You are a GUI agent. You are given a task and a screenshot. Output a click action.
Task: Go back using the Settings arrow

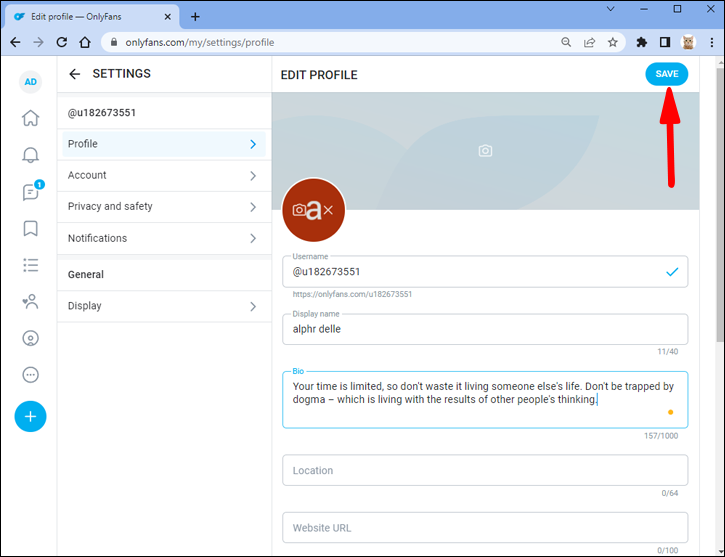point(74,74)
